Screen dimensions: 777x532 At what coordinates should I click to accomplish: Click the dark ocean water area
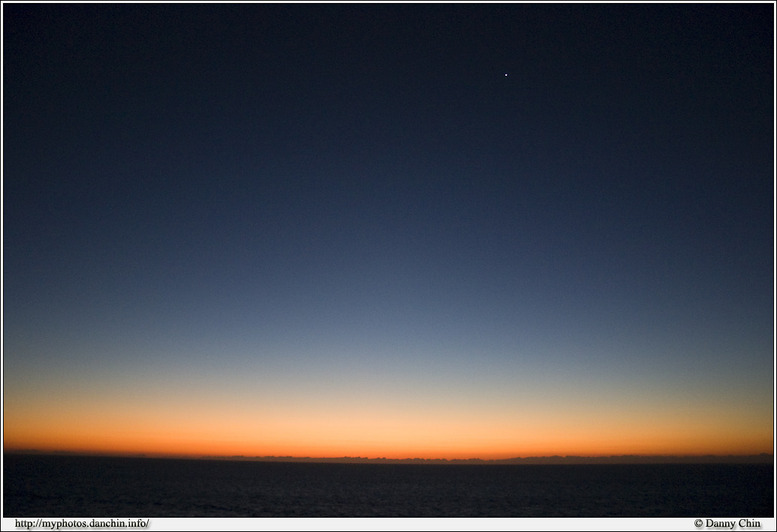(x=388, y=488)
